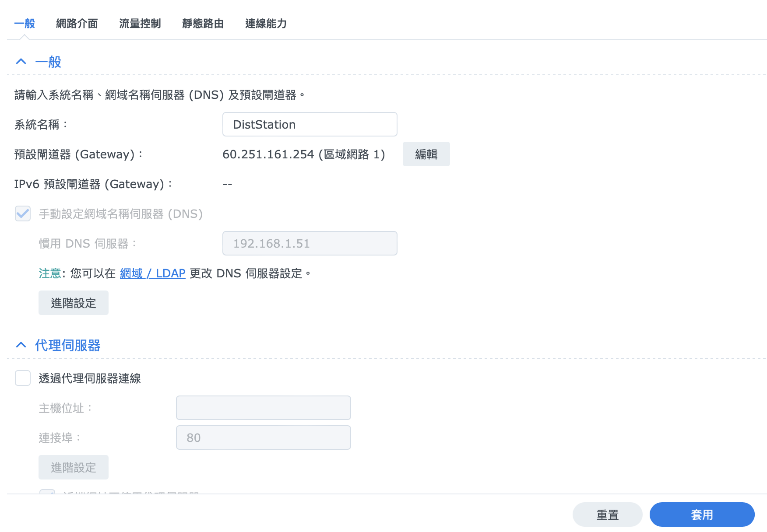The height and width of the screenshot is (532, 767).
Task: Go to the 靜態路由 tab
Action: pos(203,24)
